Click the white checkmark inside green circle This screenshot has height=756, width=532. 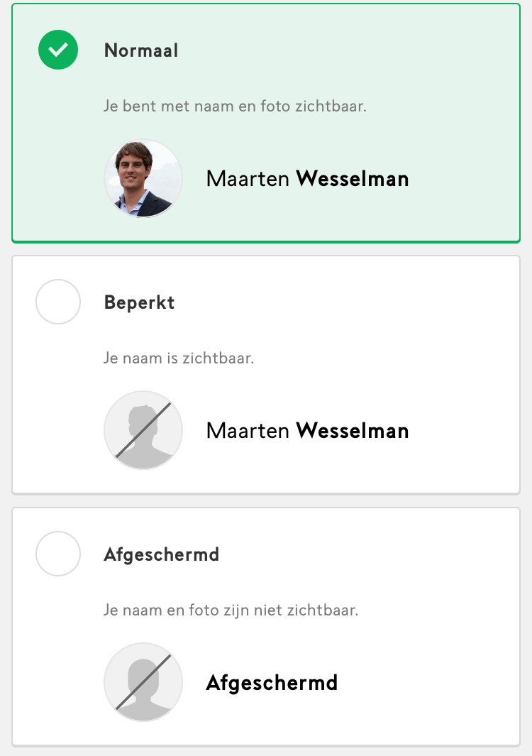(58, 50)
